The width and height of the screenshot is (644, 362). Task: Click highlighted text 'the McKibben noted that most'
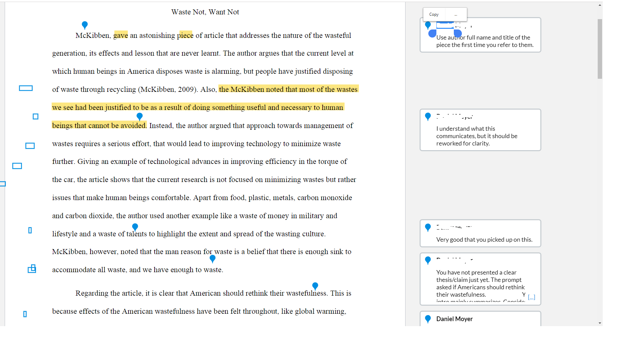[x=267, y=89]
